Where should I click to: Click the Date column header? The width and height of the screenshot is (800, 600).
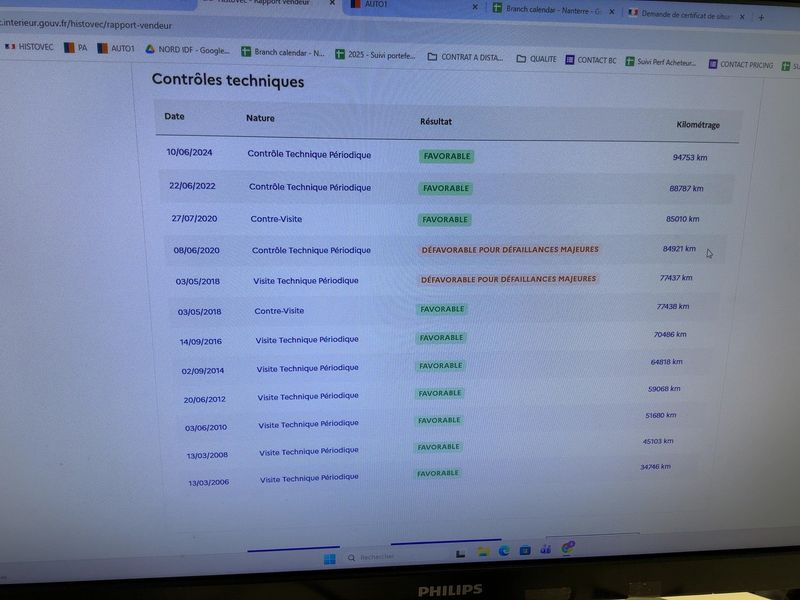click(x=174, y=116)
